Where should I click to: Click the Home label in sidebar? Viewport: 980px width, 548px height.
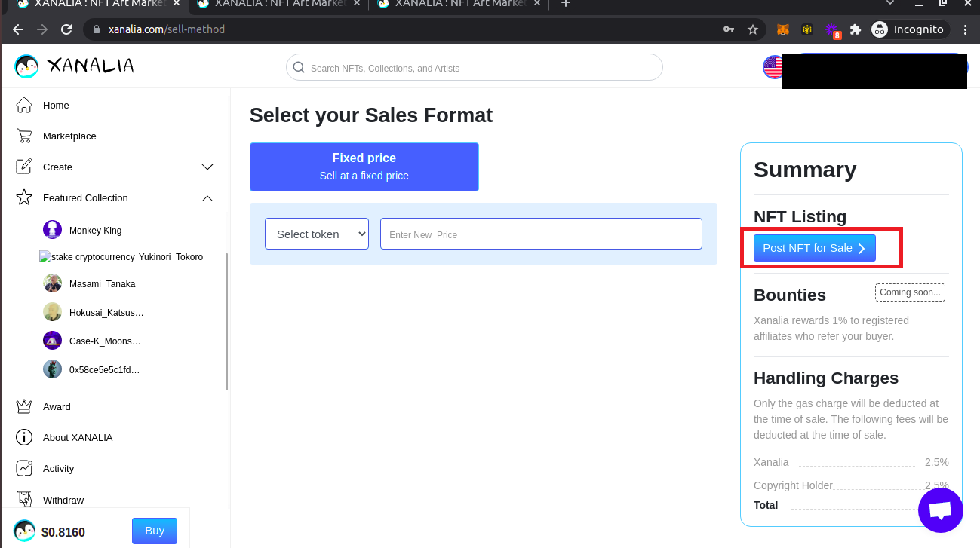tap(56, 105)
